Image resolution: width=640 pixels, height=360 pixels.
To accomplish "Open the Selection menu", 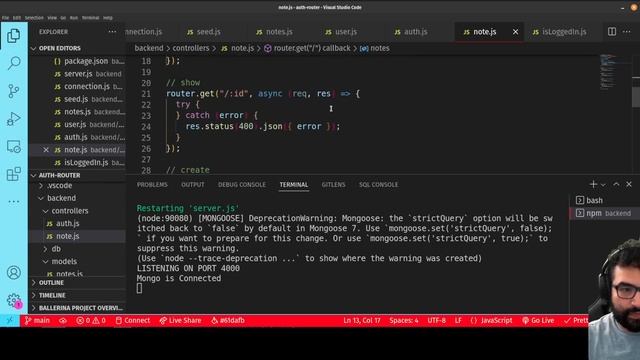I will pos(34,18).
